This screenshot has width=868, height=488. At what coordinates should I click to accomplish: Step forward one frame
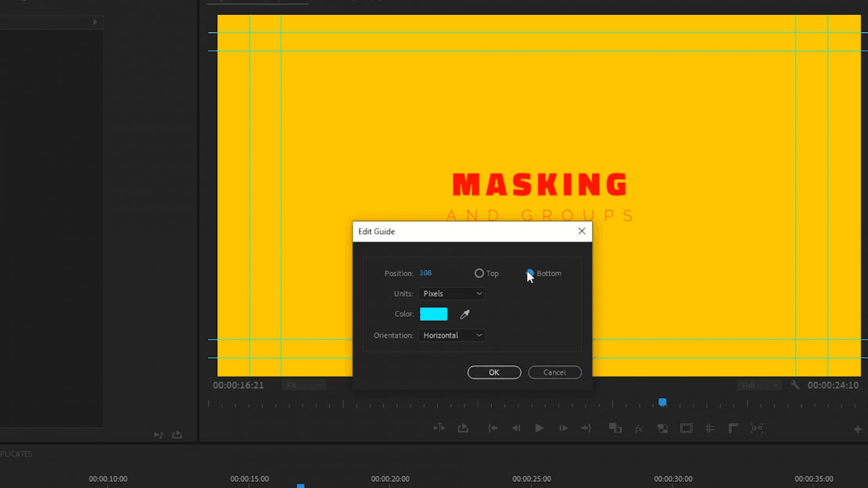(x=563, y=429)
